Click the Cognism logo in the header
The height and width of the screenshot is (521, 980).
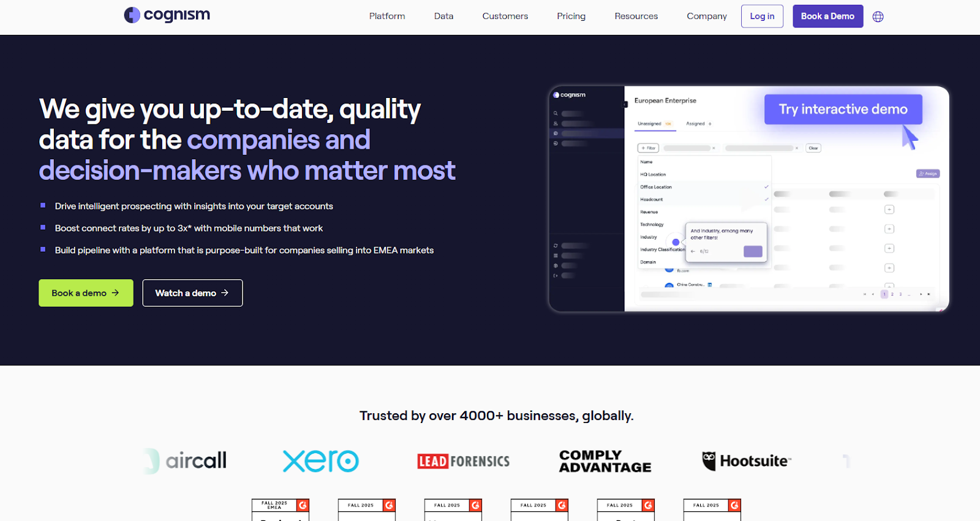click(x=167, y=15)
